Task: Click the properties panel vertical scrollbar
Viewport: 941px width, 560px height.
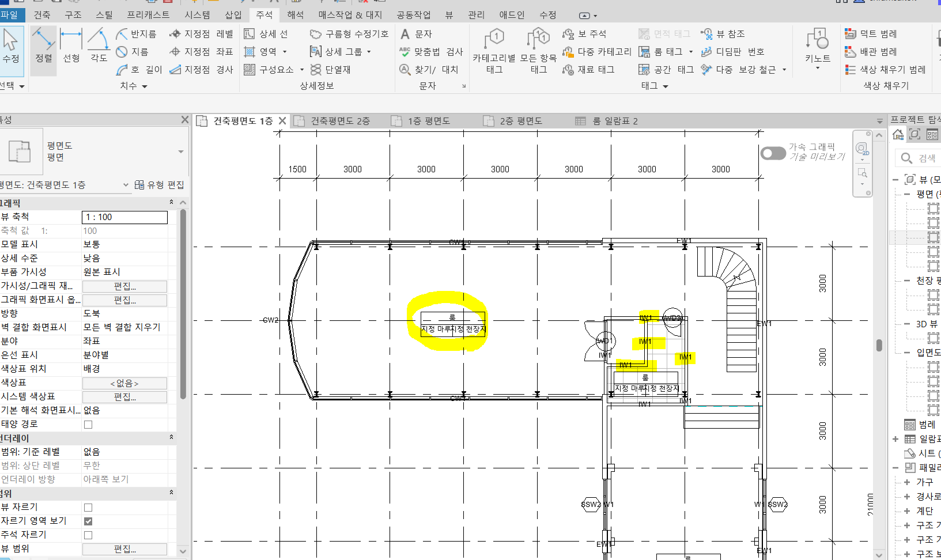Action: click(183, 305)
